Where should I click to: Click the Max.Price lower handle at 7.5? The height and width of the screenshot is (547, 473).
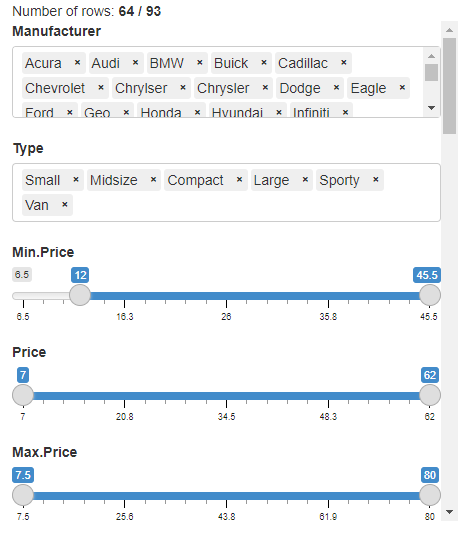(x=23, y=495)
